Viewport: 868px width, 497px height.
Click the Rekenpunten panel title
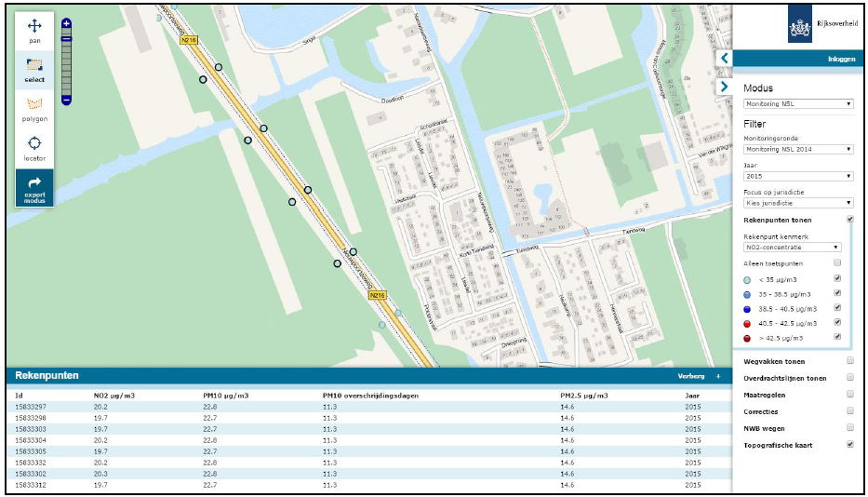(x=47, y=375)
